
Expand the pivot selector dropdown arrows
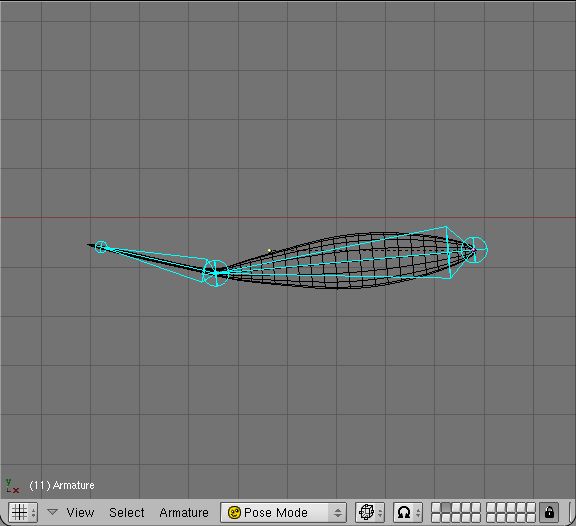[418, 512]
